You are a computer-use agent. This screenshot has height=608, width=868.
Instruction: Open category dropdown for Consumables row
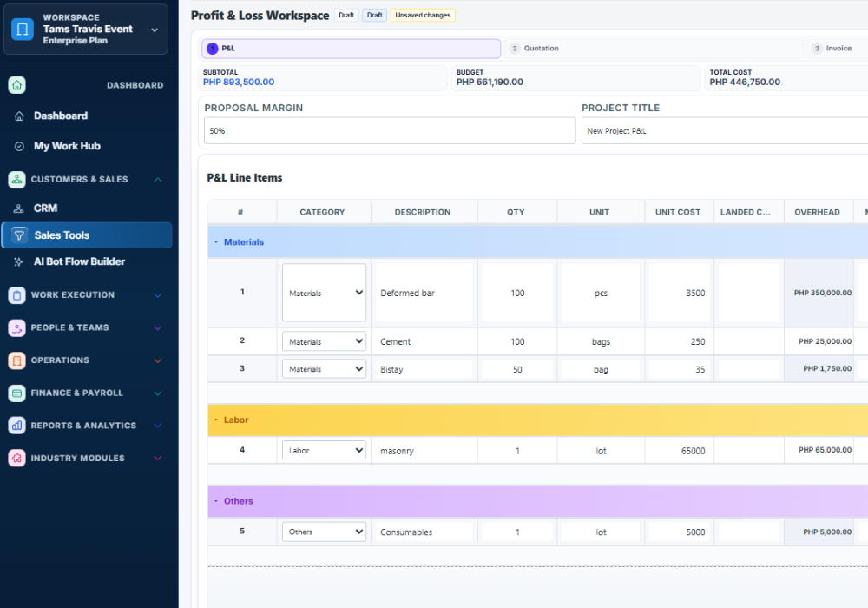pyautogui.click(x=325, y=532)
